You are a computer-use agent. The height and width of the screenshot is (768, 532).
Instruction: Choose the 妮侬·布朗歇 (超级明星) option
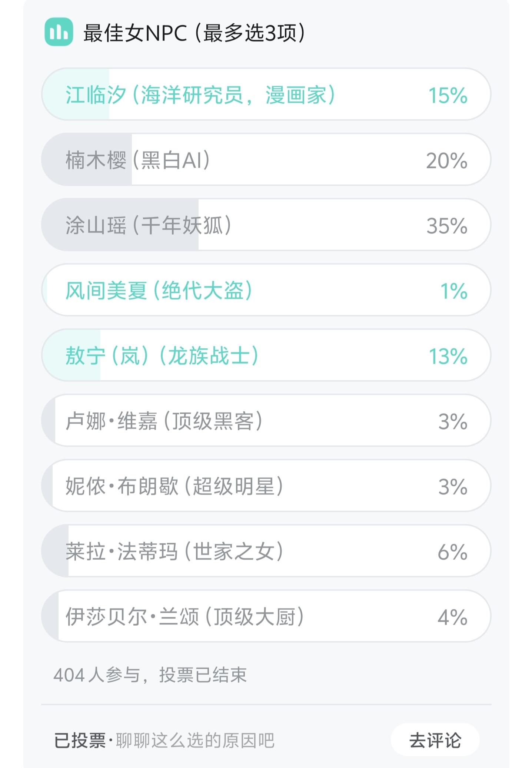tap(174, 486)
